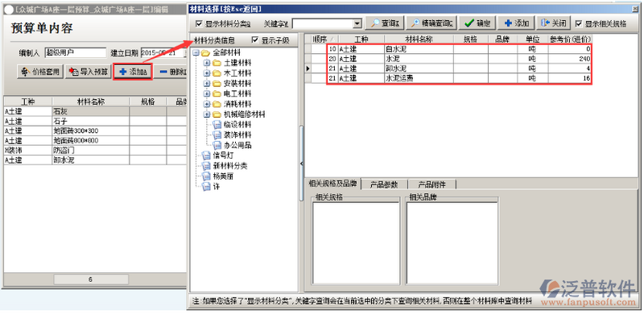Click the 编制人 input field

[76, 52]
